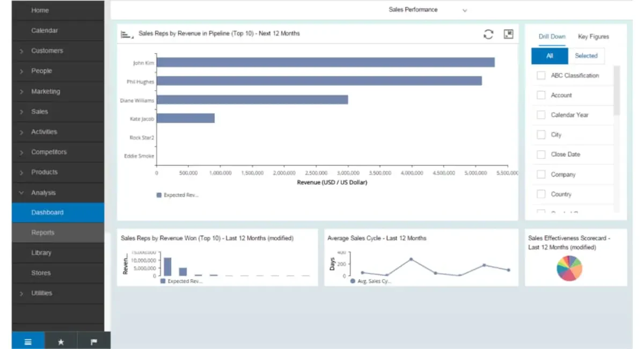Refresh the pipeline revenue chart

[488, 34]
